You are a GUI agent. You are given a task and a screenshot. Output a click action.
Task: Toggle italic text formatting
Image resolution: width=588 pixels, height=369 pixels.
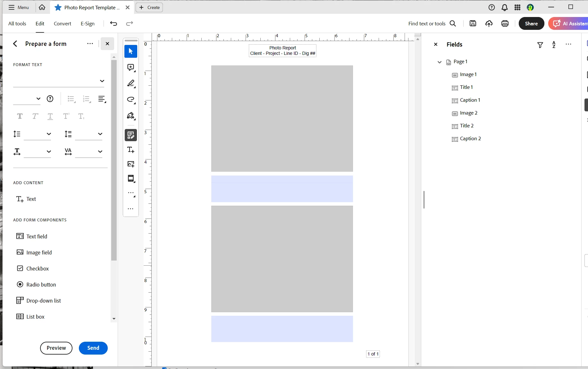click(x=35, y=116)
